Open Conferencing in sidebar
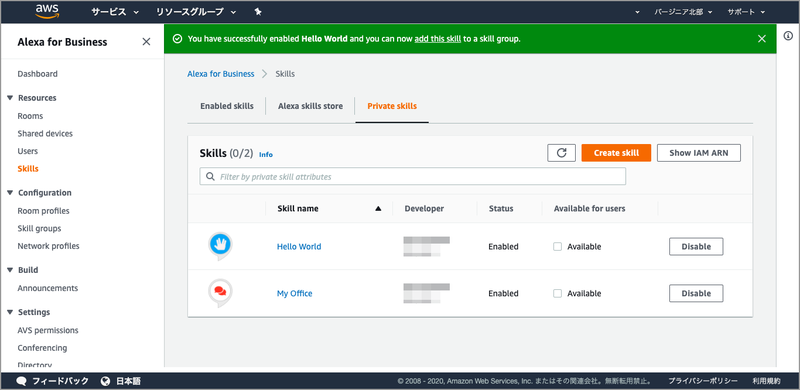800x390 pixels. pos(42,348)
